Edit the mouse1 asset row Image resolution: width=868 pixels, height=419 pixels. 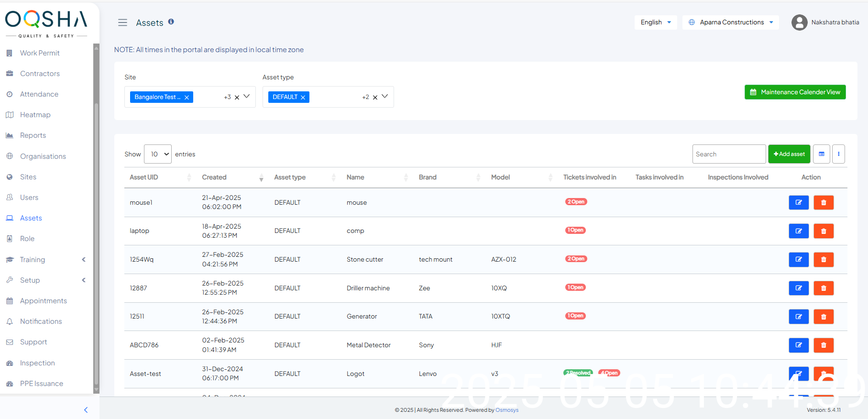798,202
